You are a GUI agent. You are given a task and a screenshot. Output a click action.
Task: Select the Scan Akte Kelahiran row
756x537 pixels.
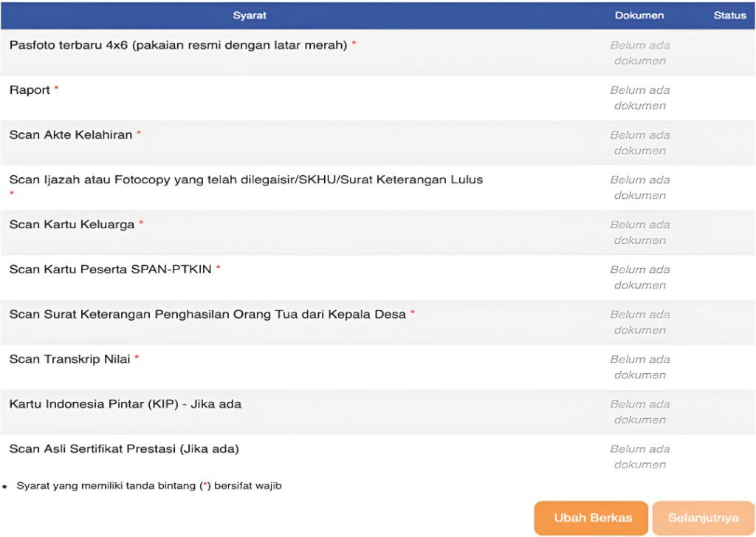click(x=71, y=135)
